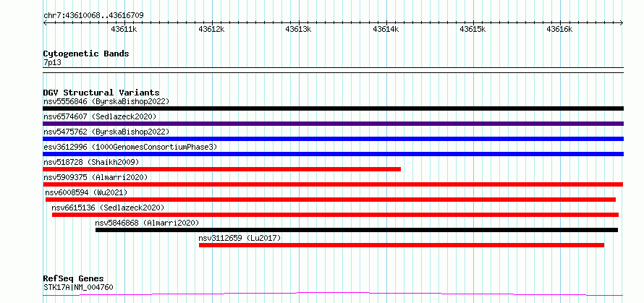This screenshot has height=303, width=644.
Task: Click the 43615k ruler tick label
Action: coord(473,30)
